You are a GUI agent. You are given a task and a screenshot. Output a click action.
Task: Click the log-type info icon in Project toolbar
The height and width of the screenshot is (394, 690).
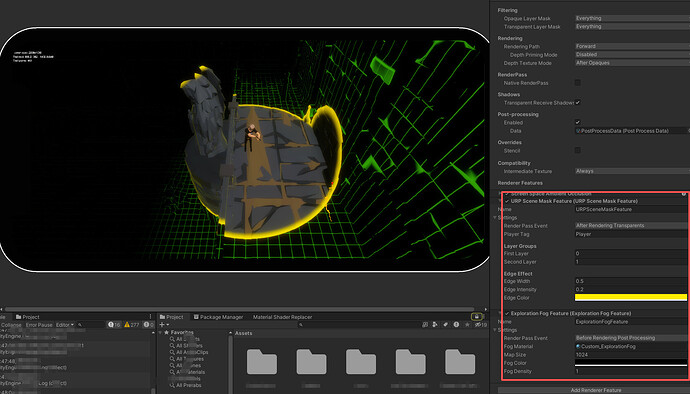pyautogui.click(x=456, y=324)
